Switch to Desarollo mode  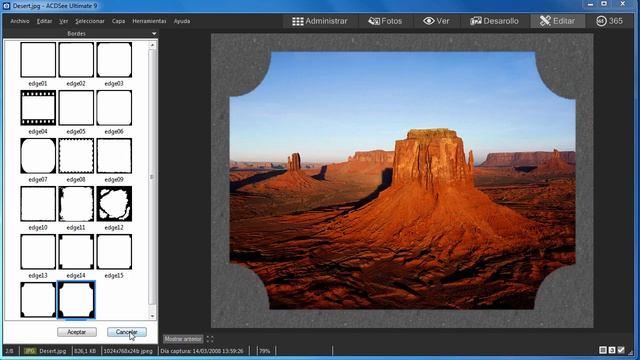pos(494,21)
